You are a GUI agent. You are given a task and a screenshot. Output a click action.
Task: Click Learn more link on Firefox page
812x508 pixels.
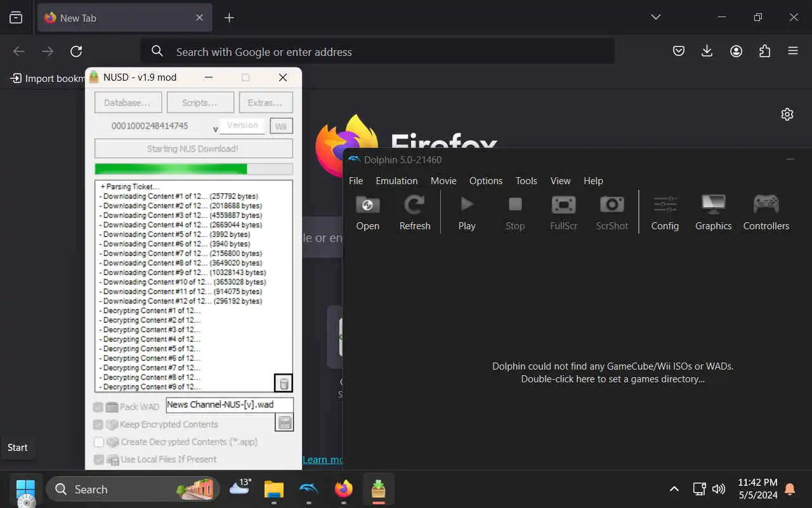click(x=322, y=460)
